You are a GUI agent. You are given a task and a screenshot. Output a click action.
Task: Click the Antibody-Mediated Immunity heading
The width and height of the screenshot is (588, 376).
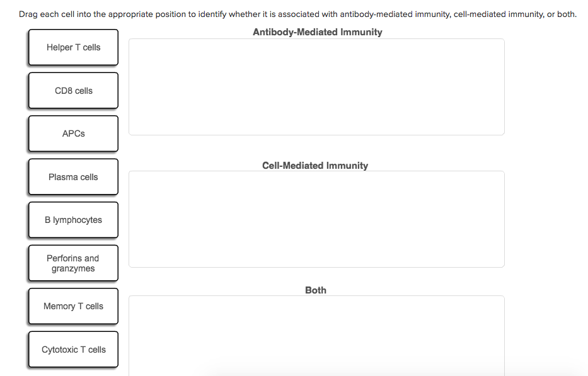[x=317, y=32]
